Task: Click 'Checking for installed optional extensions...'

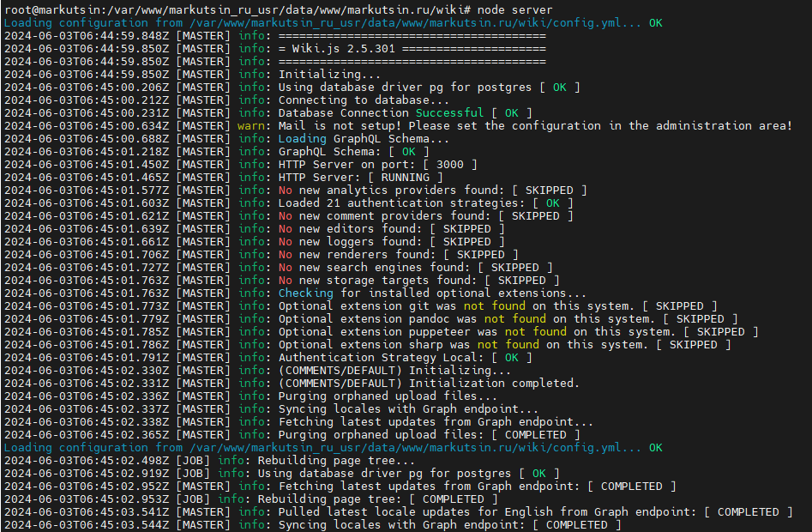Action: (x=295, y=293)
